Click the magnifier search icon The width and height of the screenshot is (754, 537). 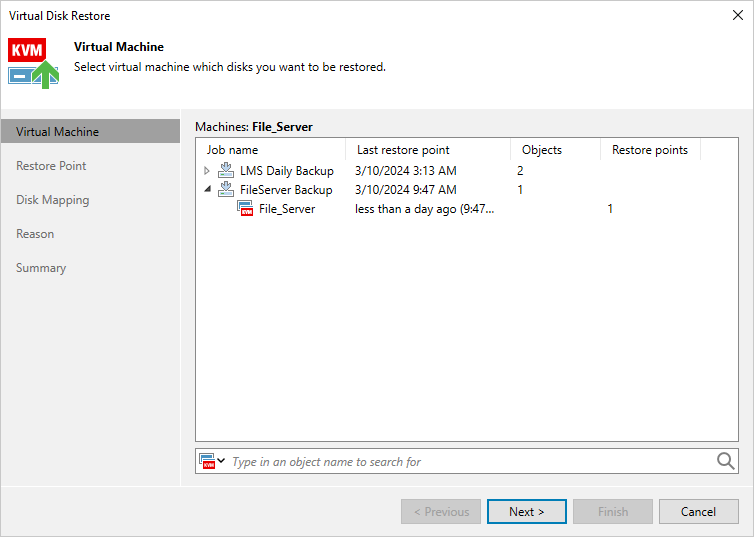point(726,461)
